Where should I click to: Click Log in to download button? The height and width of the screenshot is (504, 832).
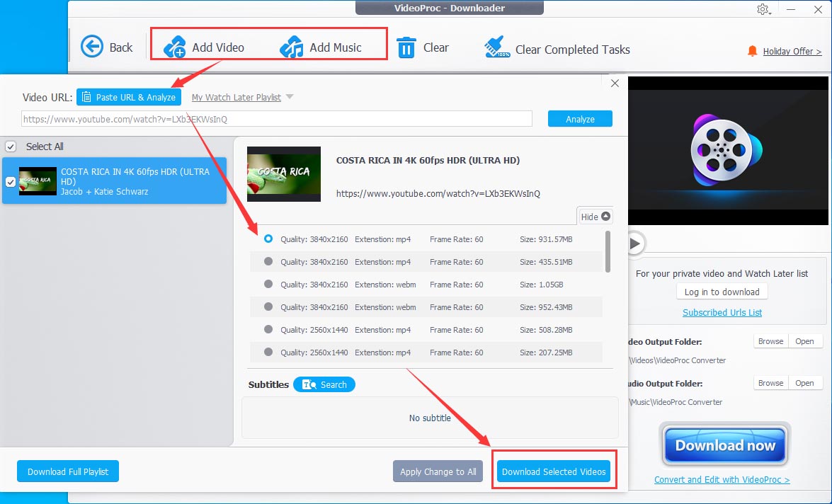point(722,292)
